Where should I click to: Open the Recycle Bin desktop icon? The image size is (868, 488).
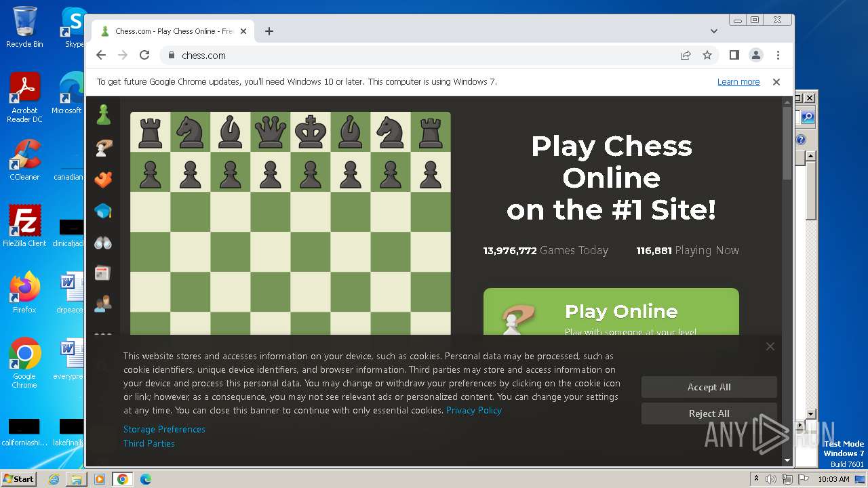(24, 27)
